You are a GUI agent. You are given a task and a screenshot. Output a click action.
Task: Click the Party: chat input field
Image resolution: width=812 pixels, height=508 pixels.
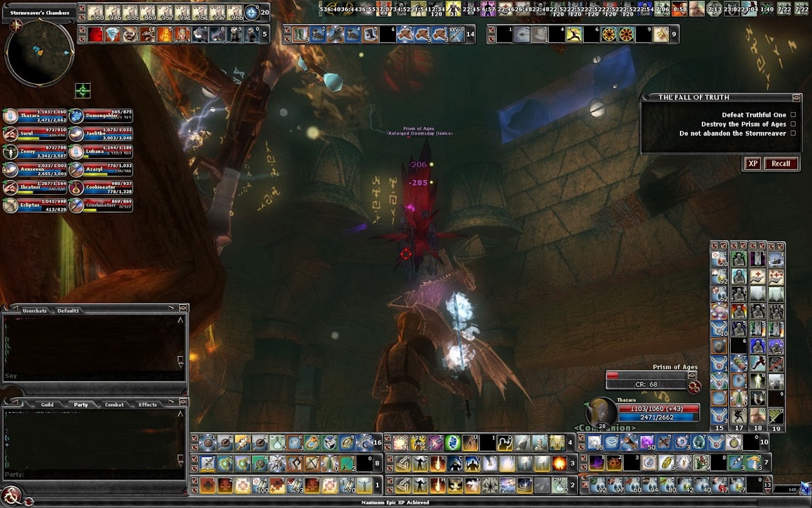93,474
